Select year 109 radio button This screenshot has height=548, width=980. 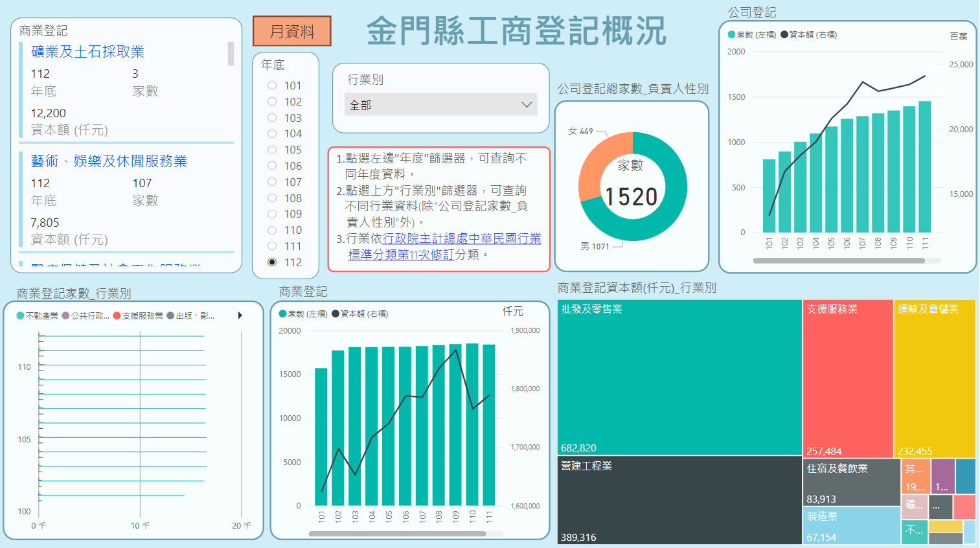click(272, 214)
